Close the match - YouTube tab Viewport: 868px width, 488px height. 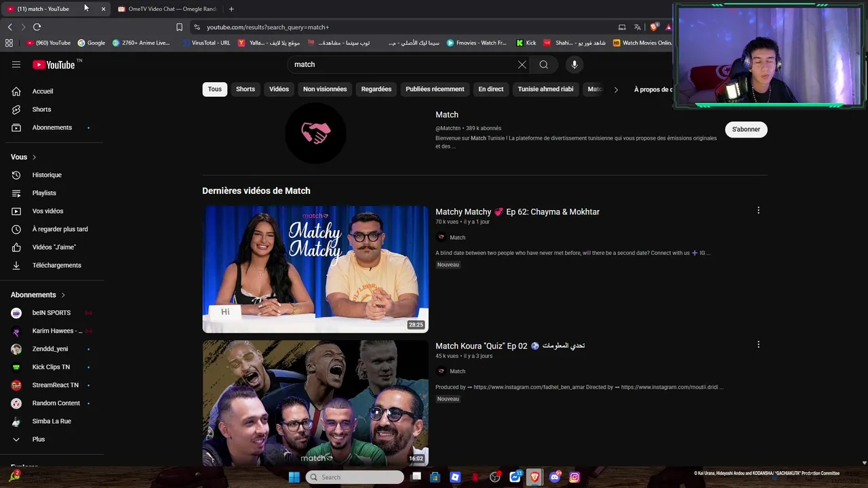[103, 9]
